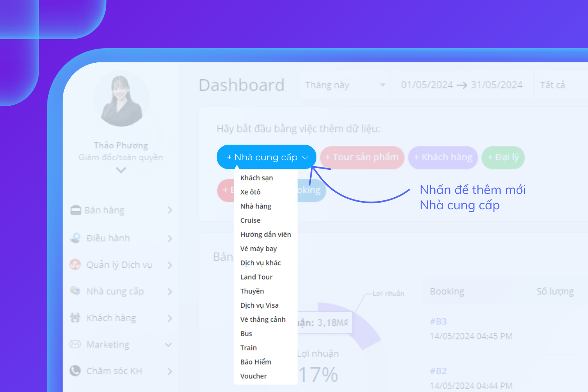Select Hướng dẫn viên menu option

(x=266, y=234)
